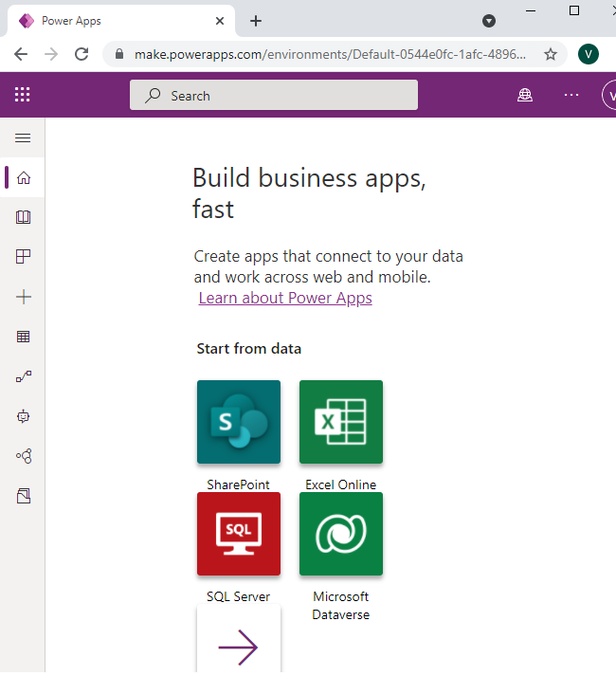Viewport: 616px width, 676px height.
Task: Open the Flows icon in sidebar
Action: pyautogui.click(x=24, y=376)
